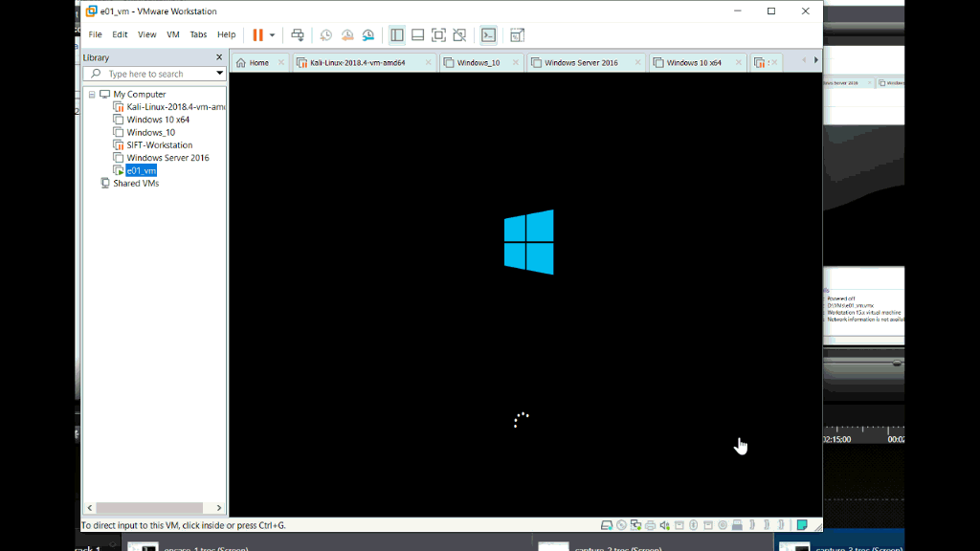Click the hard disk status icon

[x=607, y=525]
